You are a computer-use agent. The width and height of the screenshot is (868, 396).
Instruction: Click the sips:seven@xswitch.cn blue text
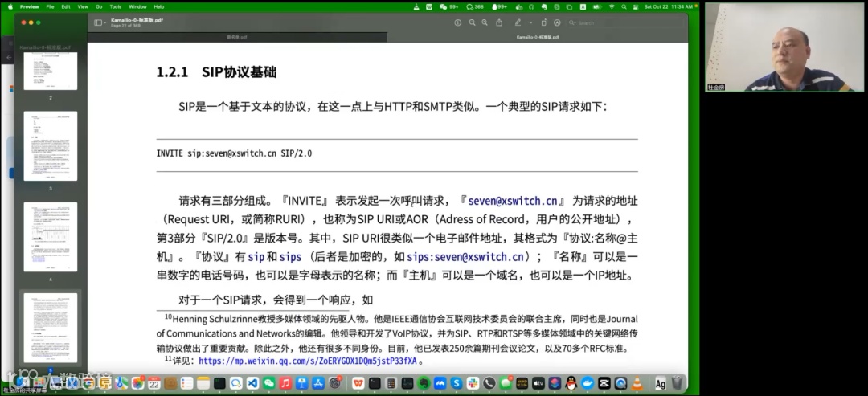465,257
